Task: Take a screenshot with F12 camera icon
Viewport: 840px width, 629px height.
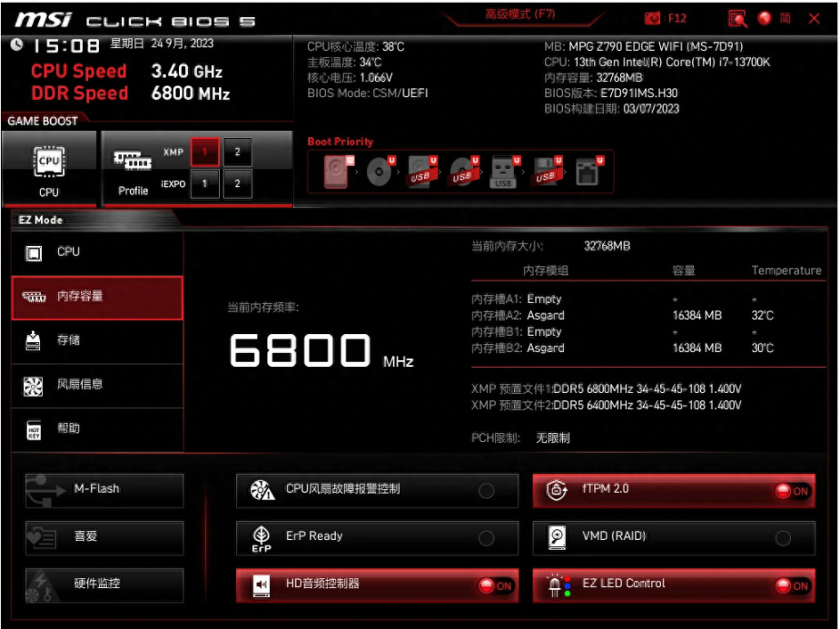Action: [652, 18]
